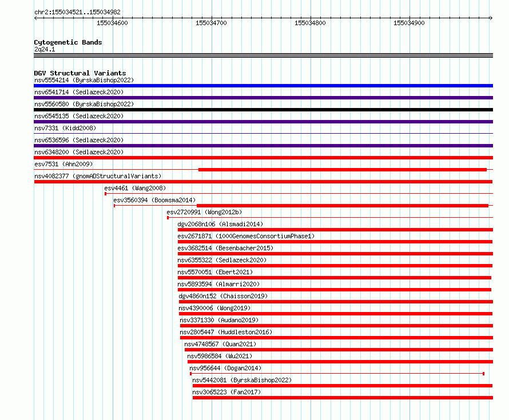509x420 pixels.
Task: Open variant nsv6541714 (Sedlazeck2020) label
Action: (79, 92)
